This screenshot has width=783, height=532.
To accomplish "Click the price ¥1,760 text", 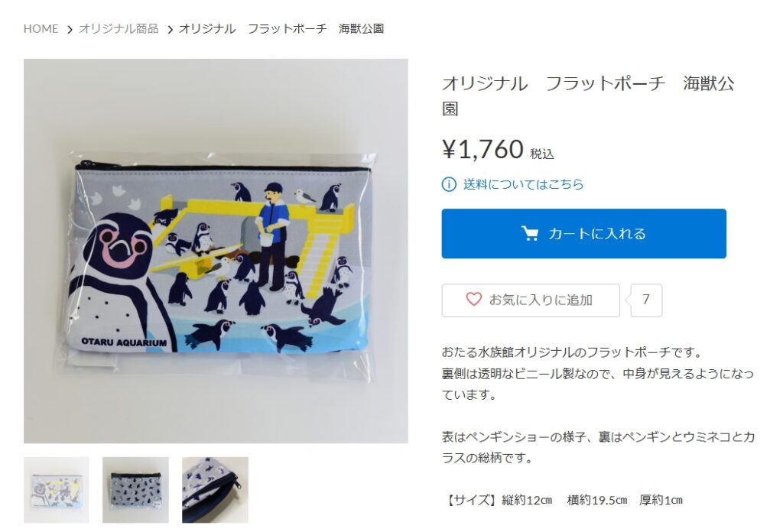I will [x=482, y=149].
